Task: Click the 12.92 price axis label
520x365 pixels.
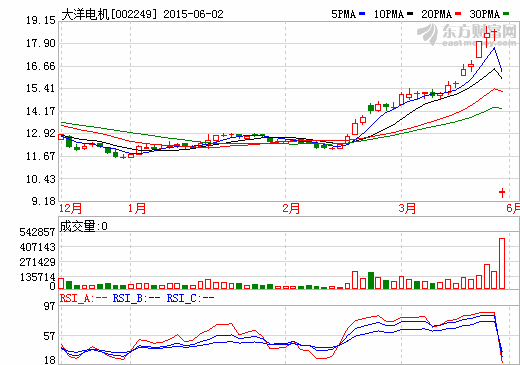Action: click(41, 133)
